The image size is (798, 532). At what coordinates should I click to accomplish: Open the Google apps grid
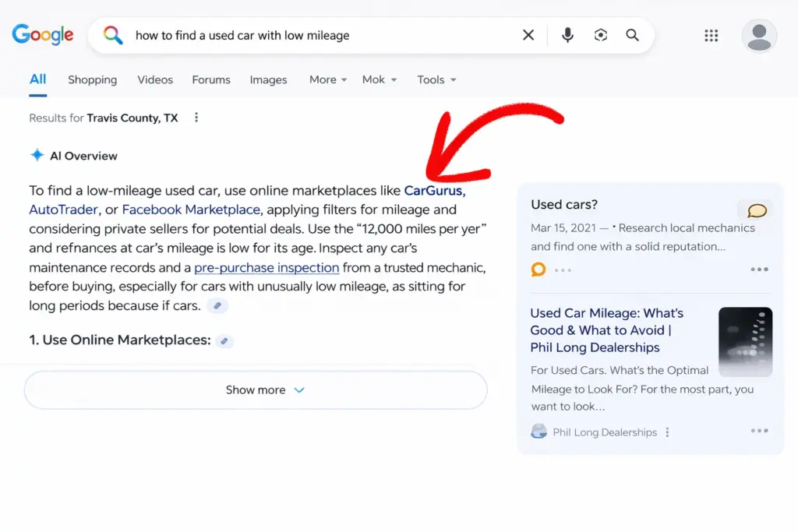[x=711, y=36]
